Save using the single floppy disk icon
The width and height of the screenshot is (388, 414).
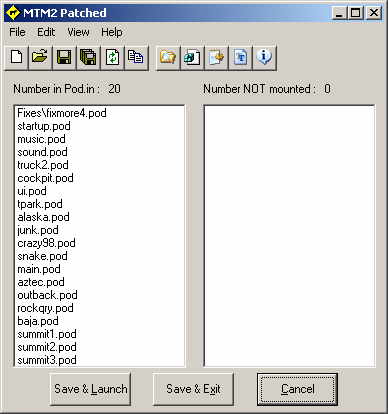coord(64,58)
